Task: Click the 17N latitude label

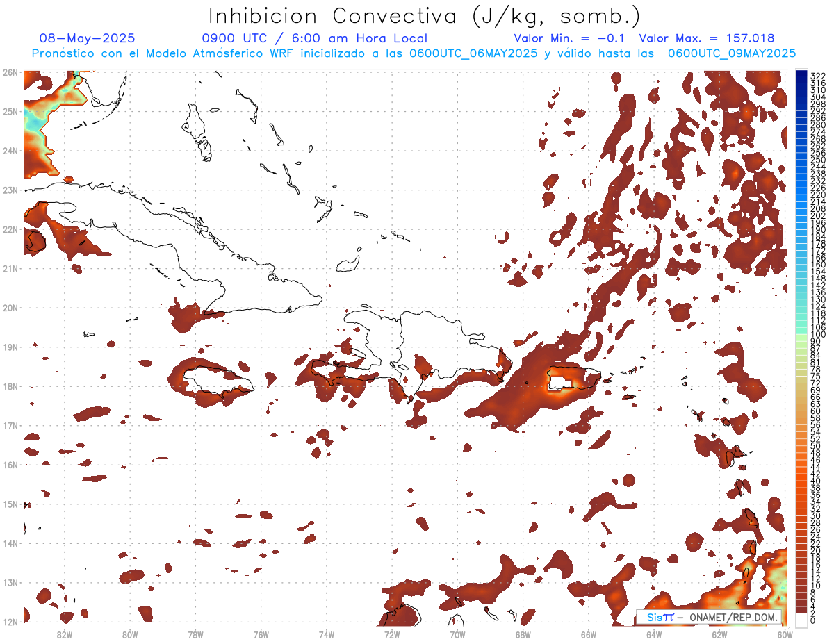Action: tap(10, 425)
